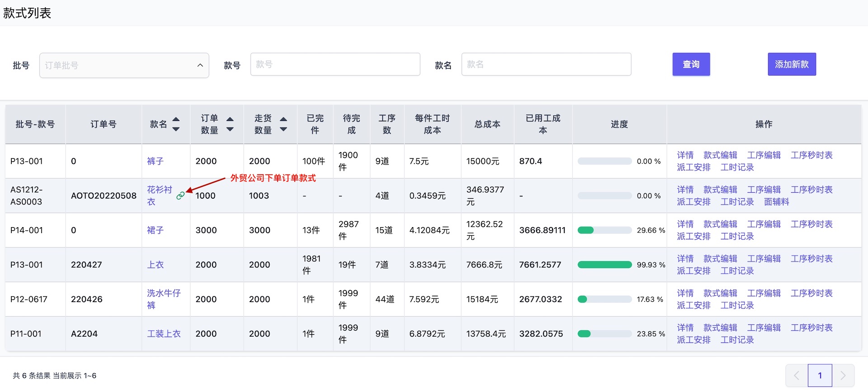This screenshot has height=390, width=868.
Task: Go to next page arrow
Action: tap(843, 376)
